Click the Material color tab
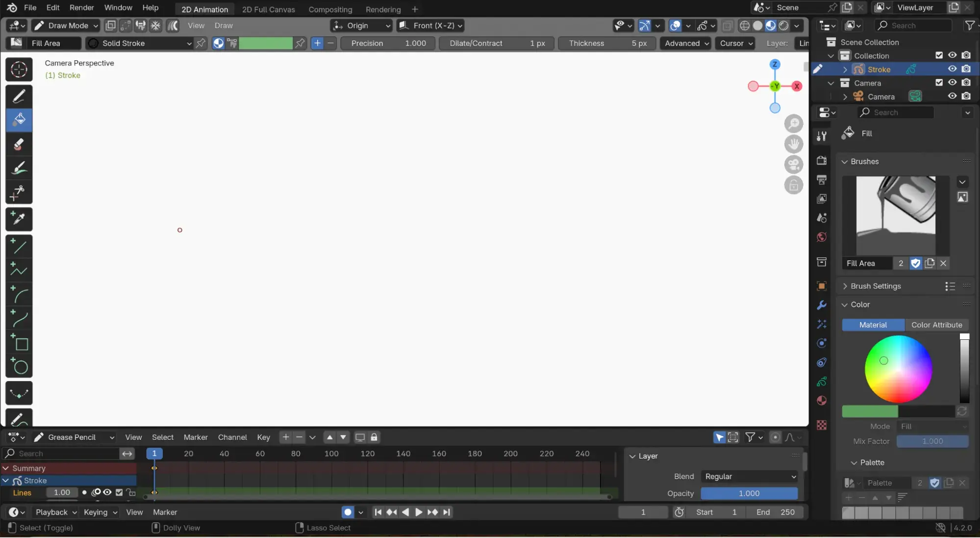Image resolution: width=980 pixels, height=538 pixels. point(873,325)
